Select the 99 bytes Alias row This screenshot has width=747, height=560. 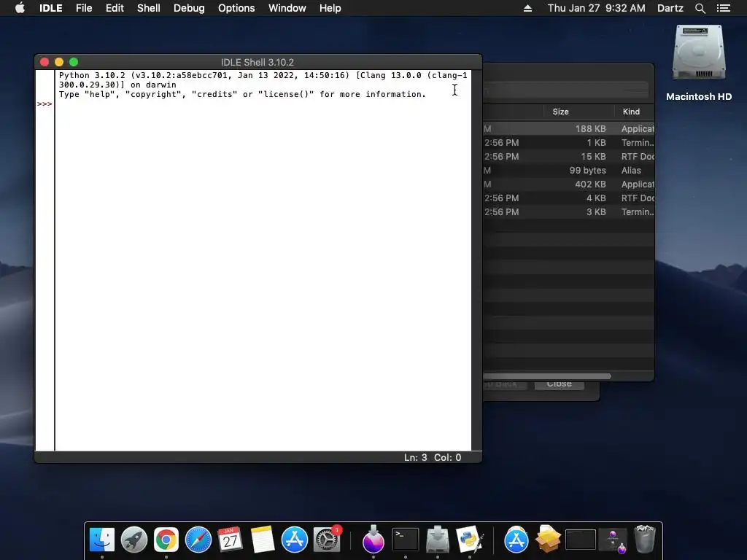pos(568,170)
